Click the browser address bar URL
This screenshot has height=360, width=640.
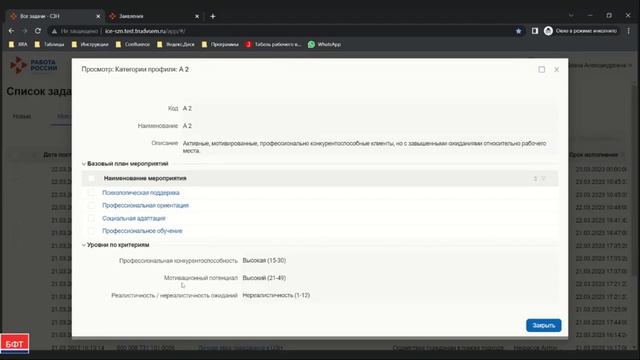click(145, 31)
